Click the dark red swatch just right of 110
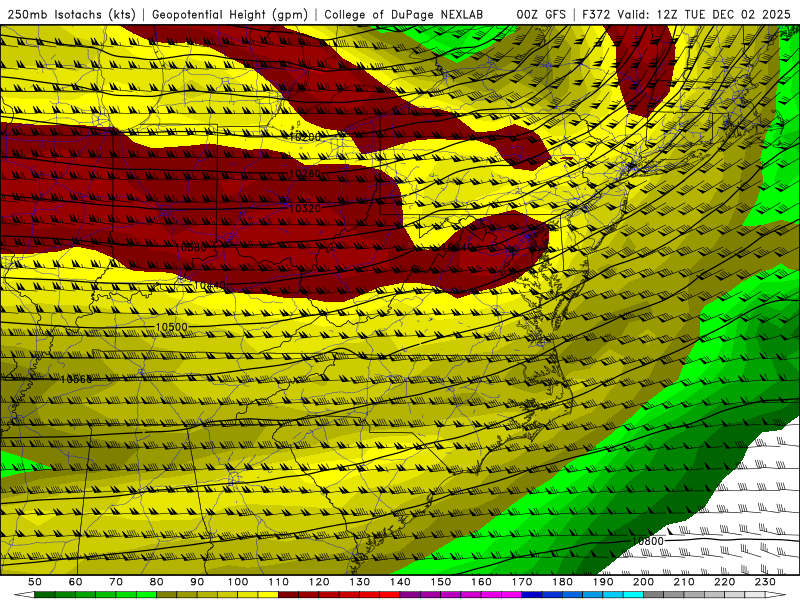Screen dimensions: 800x600 pyautogui.click(x=289, y=595)
